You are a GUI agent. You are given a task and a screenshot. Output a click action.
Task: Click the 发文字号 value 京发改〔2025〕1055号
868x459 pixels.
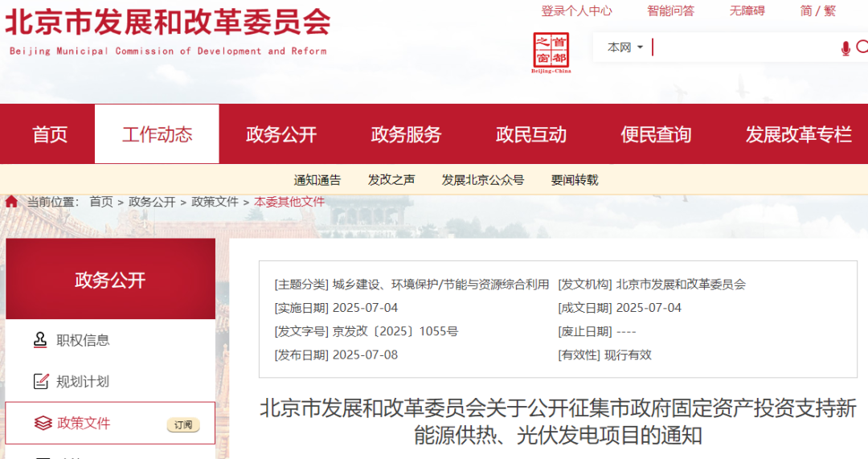pos(395,331)
